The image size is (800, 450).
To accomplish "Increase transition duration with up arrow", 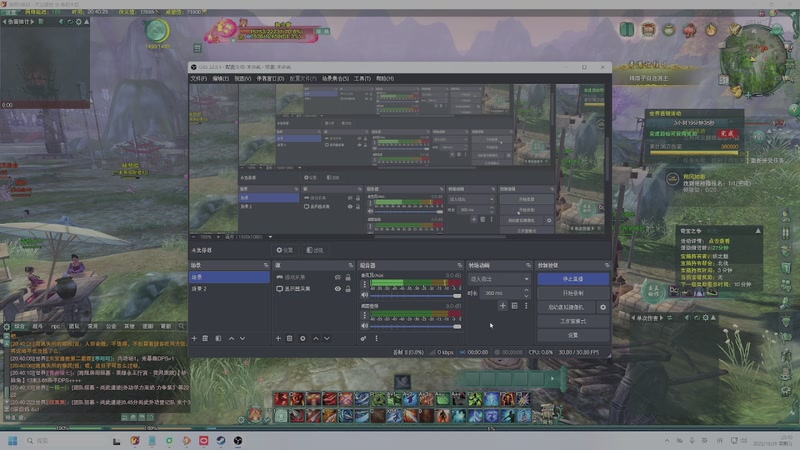I will click(526, 291).
